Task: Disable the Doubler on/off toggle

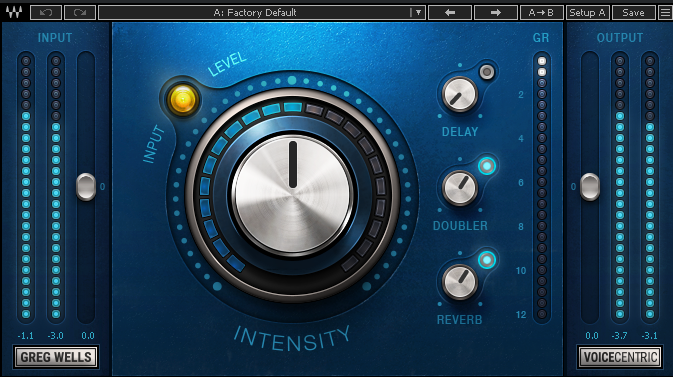Action: click(x=487, y=166)
